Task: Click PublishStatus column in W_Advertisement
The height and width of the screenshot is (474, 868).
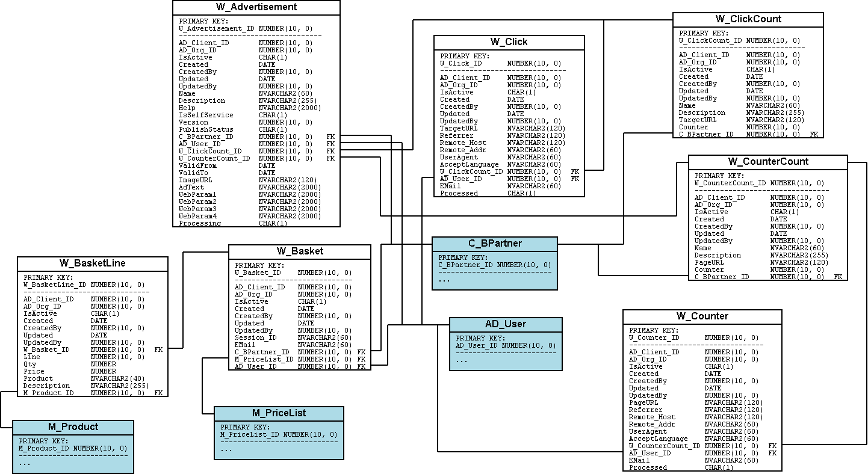Action: tap(205, 129)
